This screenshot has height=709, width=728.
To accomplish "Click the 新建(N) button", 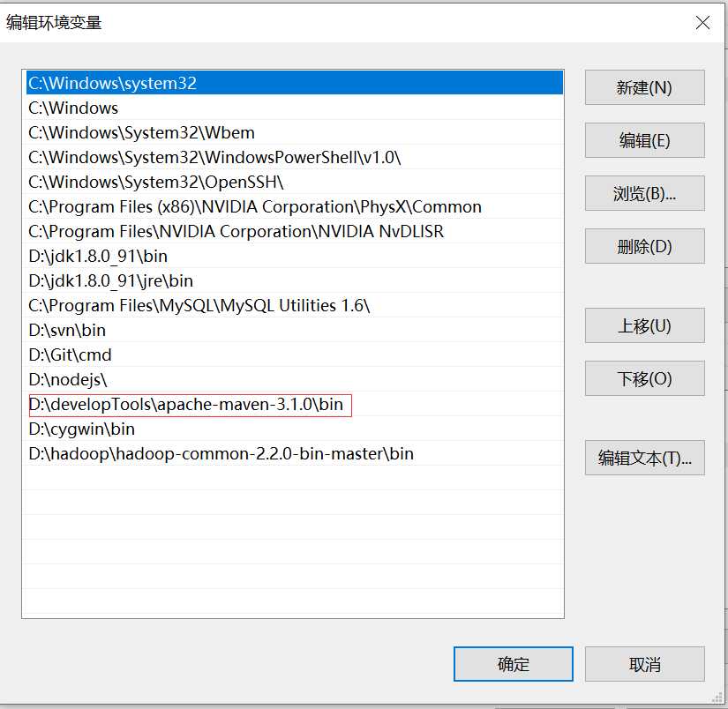I will (644, 87).
